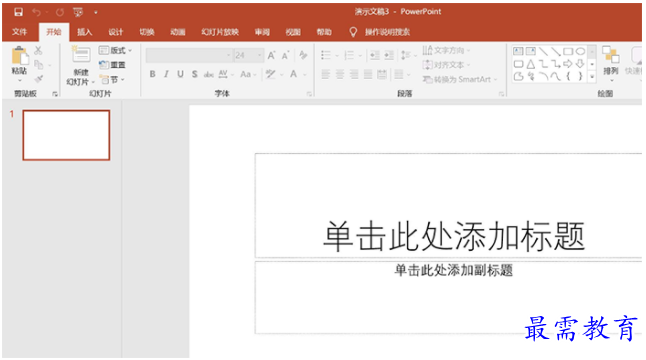Click the Clear Formatting eraser icon
This screenshot has width=646, height=360.
303,55
